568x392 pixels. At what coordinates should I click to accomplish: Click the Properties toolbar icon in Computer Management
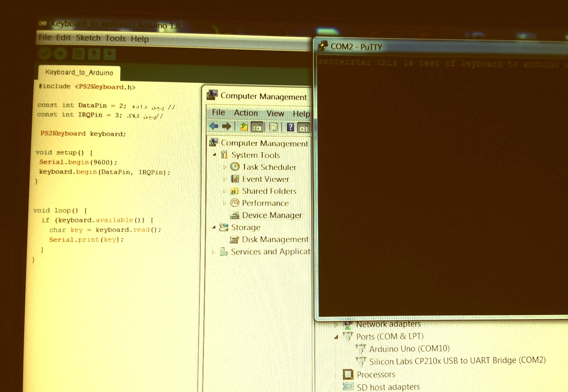click(273, 127)
